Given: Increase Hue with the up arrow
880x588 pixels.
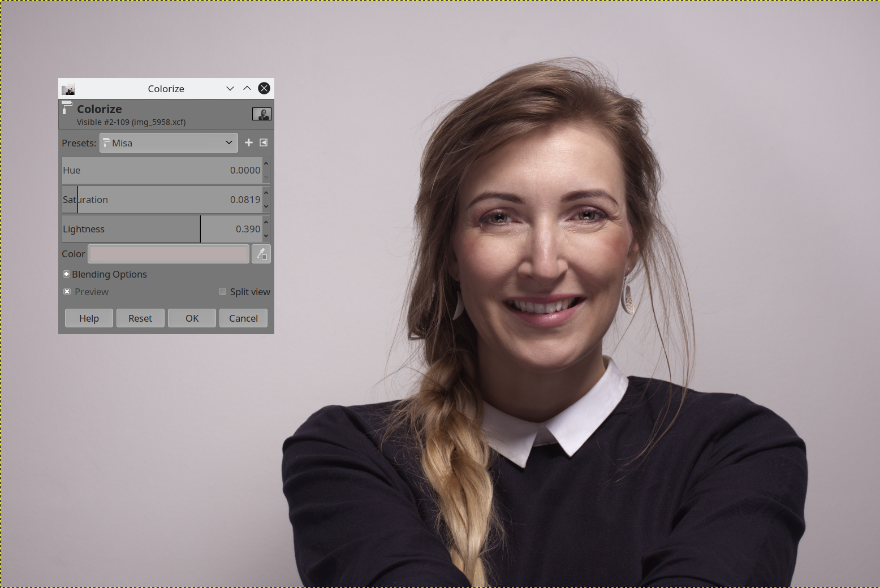Looking at the screenshot, I should [266, 164].
